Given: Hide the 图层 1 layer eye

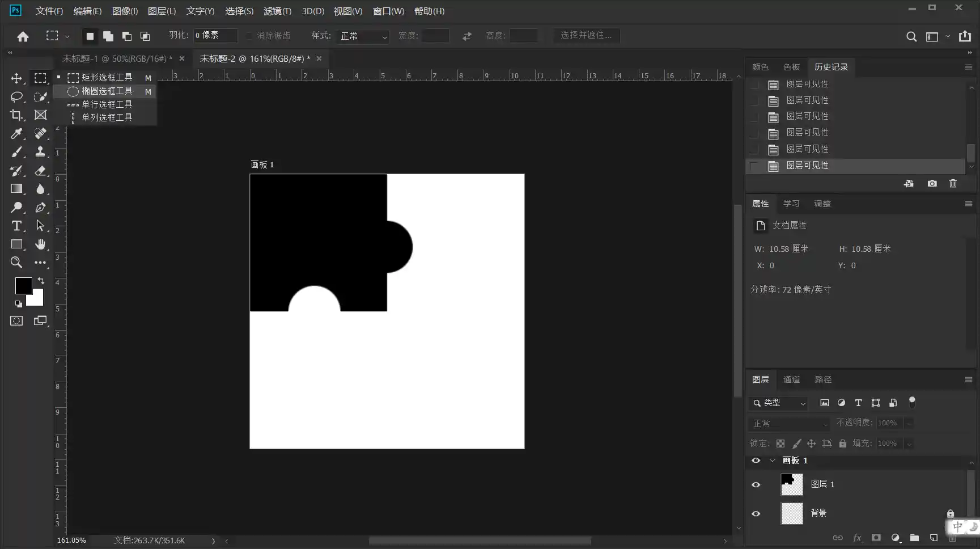Looking at the screenshot, I should pyautogui.click(x=756, y=485).
